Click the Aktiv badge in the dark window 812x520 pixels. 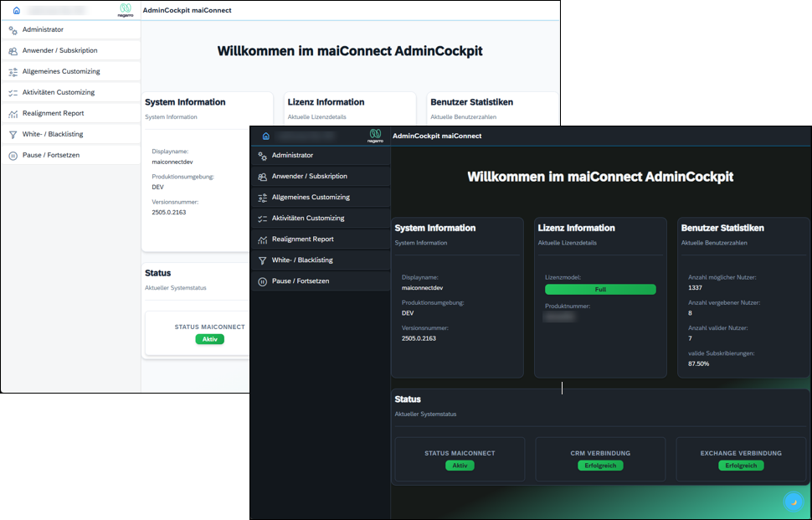pos(460,466)
